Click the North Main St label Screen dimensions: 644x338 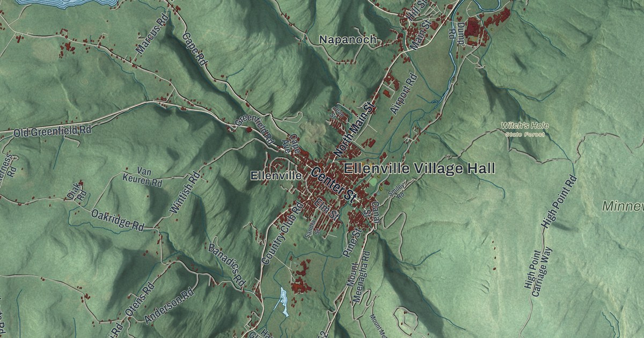pyautogui.click(x=353, y=129)
